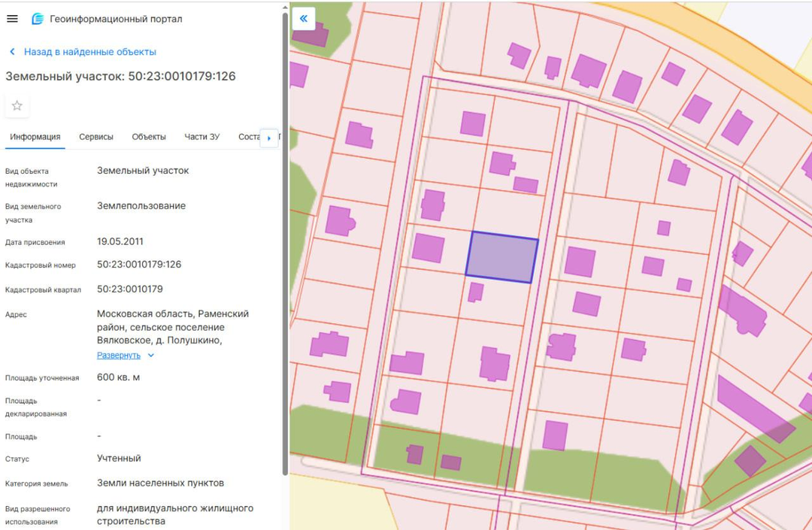The height and width of the screenshot is (530, 812).
Task: Click back arrow to found objects
Action: click(12, 52)
